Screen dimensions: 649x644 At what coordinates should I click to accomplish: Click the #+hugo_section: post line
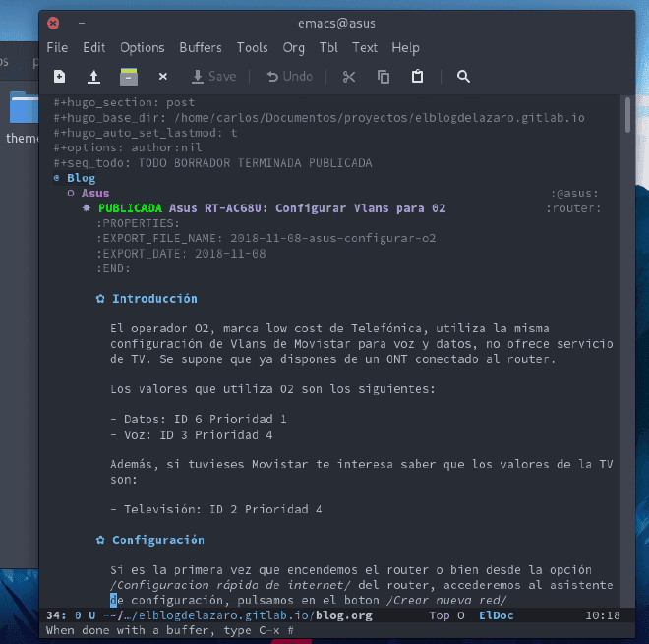124,102
